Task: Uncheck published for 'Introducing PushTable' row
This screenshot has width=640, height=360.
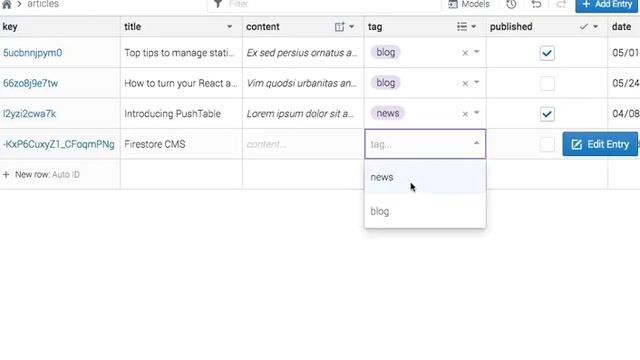Action: tap(547, 114)
